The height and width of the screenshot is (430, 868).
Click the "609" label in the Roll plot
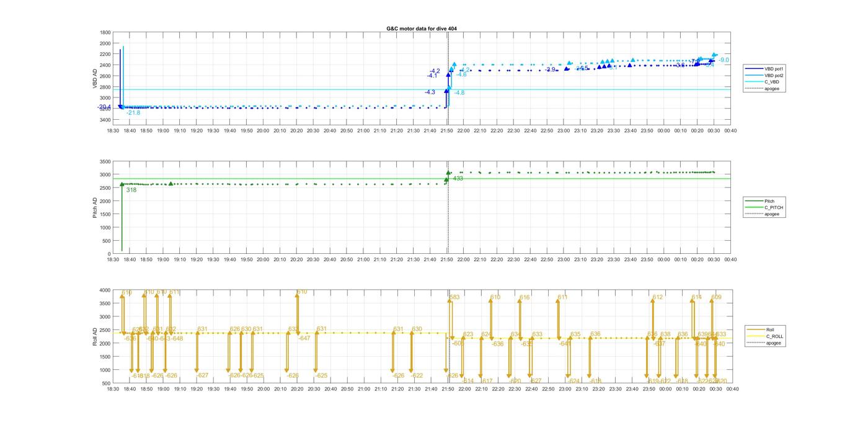click(x=716, y=297)
